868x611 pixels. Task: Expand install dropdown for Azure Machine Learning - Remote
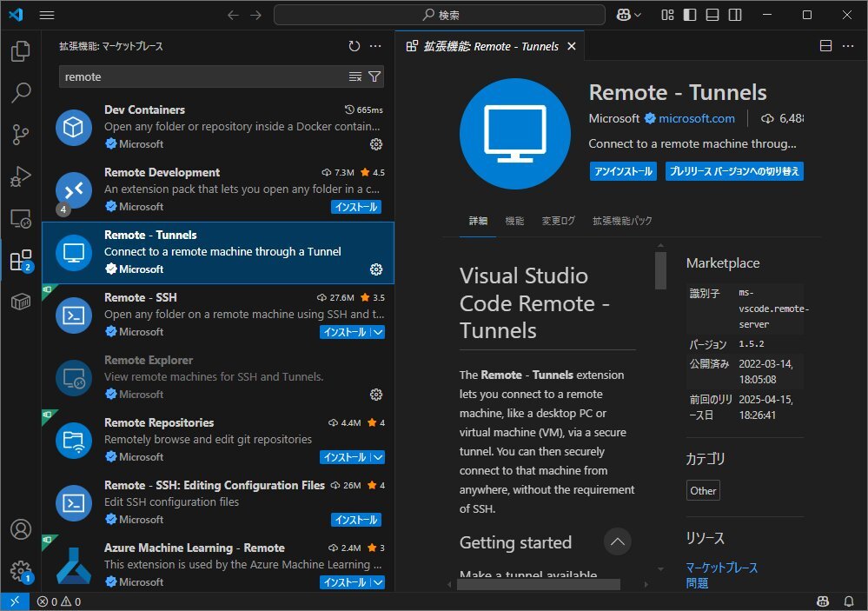coord(378,582)
